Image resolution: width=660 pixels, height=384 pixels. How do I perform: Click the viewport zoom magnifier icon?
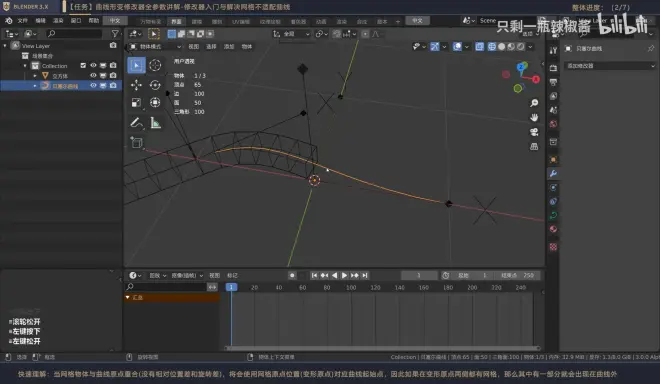tap(534, 103)
